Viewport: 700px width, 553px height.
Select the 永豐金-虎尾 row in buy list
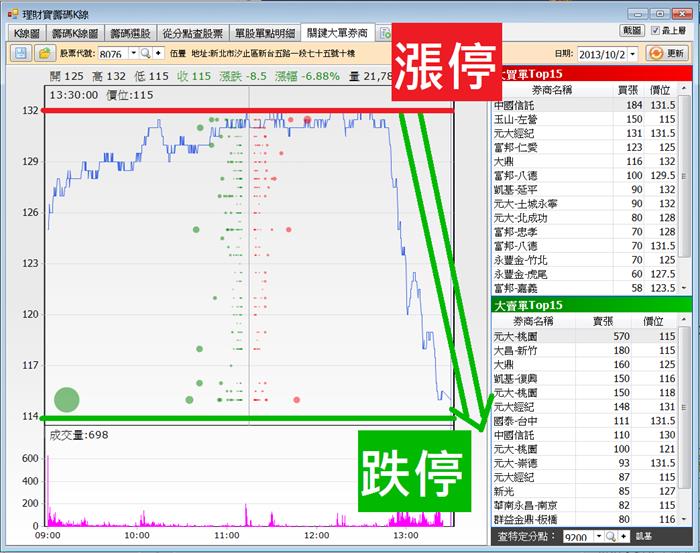(585, 274)
